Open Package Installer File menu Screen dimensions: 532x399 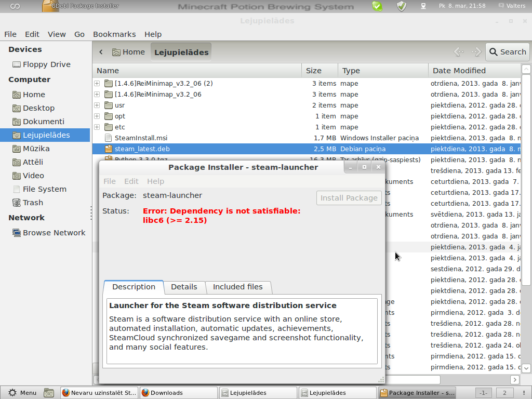[110, 181]
